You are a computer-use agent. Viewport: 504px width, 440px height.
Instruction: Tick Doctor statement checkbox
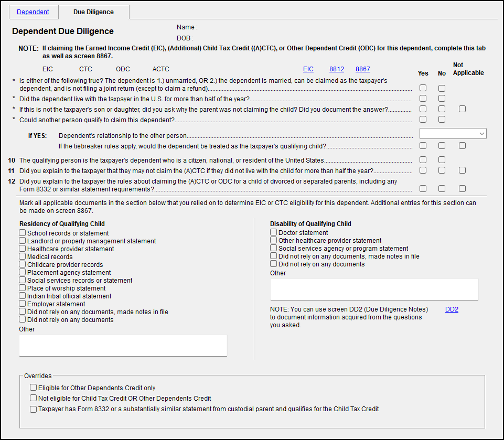[274, 232]
